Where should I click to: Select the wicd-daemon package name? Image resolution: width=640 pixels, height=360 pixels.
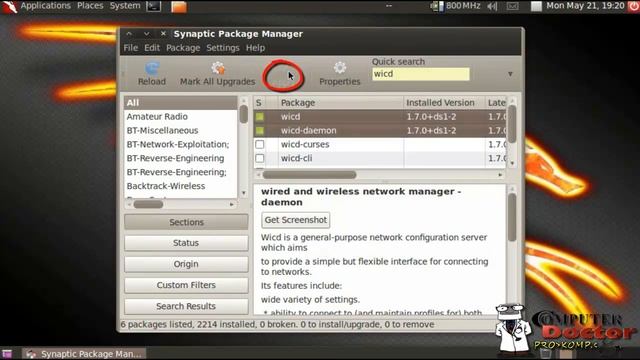pyautogui.click(x=309, y=131)
